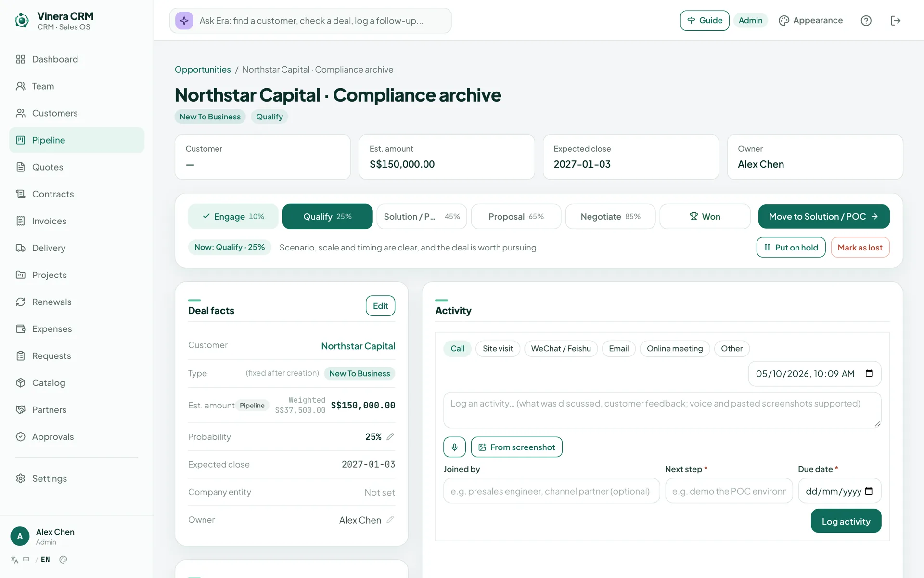Screen dimensions: 924x578
Task: Click the Ask Era sparkle icon
Action: (184, 21)
